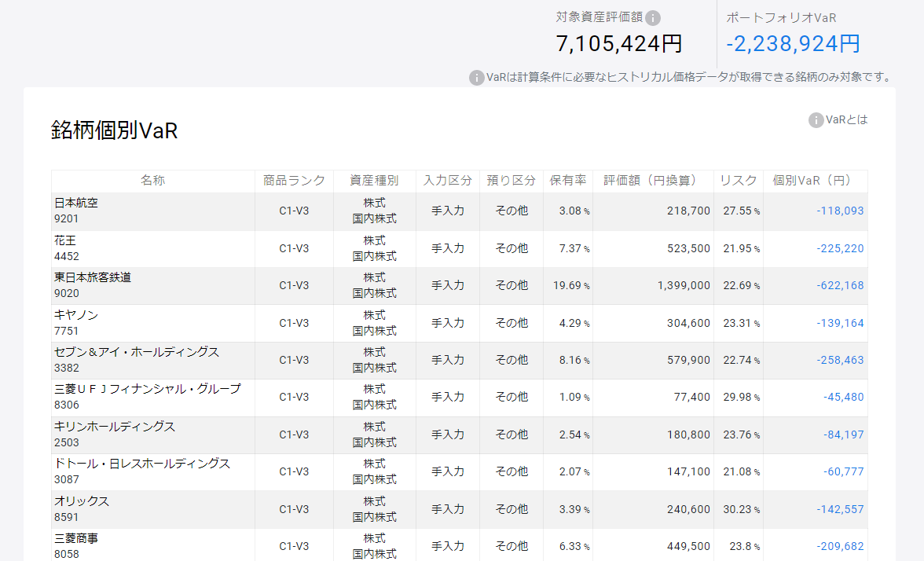Click individual VaR value -258,463
Screen dimensions: 924x561
point(840,360)
